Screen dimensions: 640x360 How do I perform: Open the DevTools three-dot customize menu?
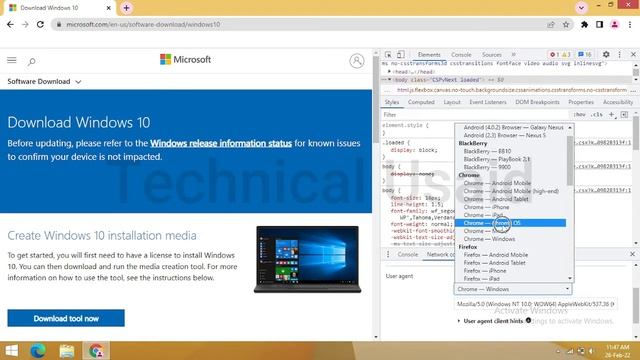click(620, 54)
